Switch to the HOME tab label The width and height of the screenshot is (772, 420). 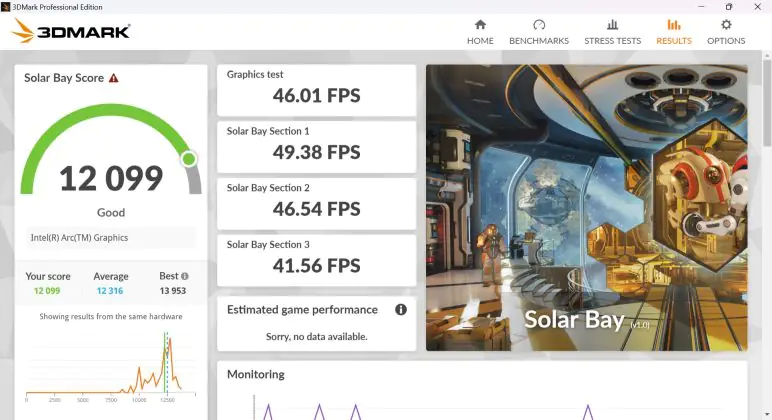(480, 41)
